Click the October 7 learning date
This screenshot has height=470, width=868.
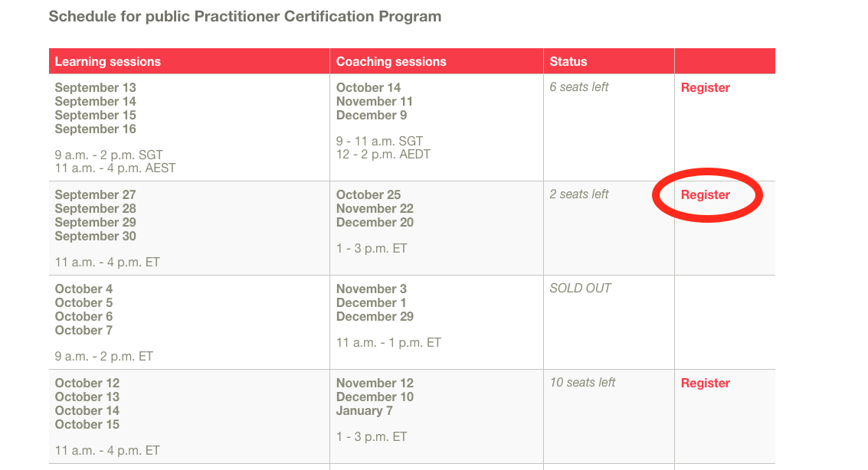click(84, 330)
